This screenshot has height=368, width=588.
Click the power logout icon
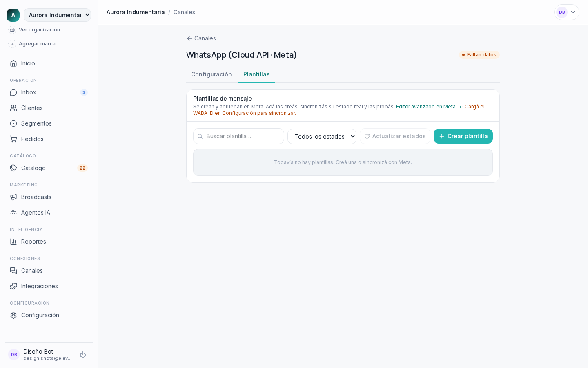(x=83, y=355)
